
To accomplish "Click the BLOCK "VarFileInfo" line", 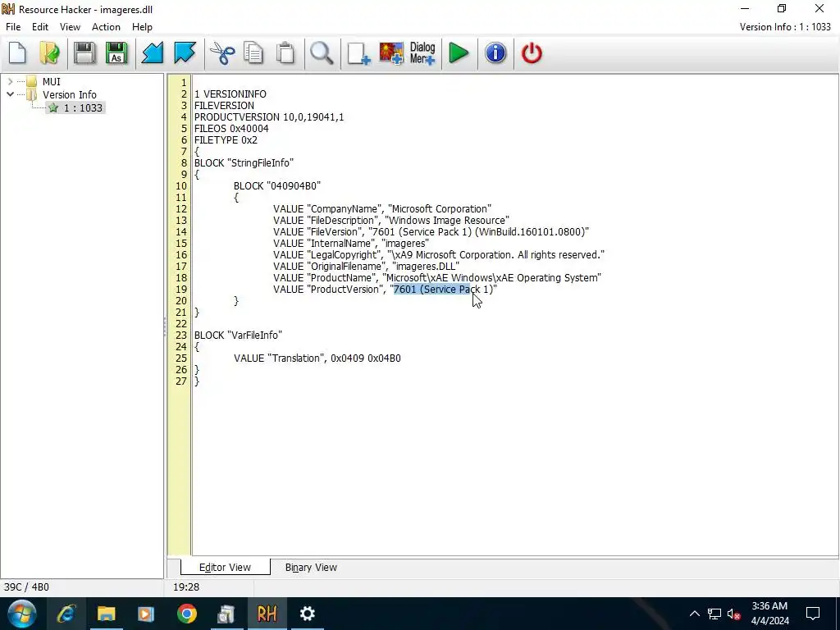I will [x=238, y=336].
